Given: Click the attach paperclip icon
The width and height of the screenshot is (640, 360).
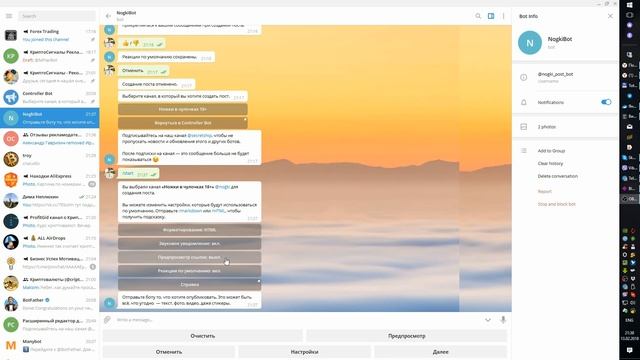Looking at the screenshot, I should 107,320.
